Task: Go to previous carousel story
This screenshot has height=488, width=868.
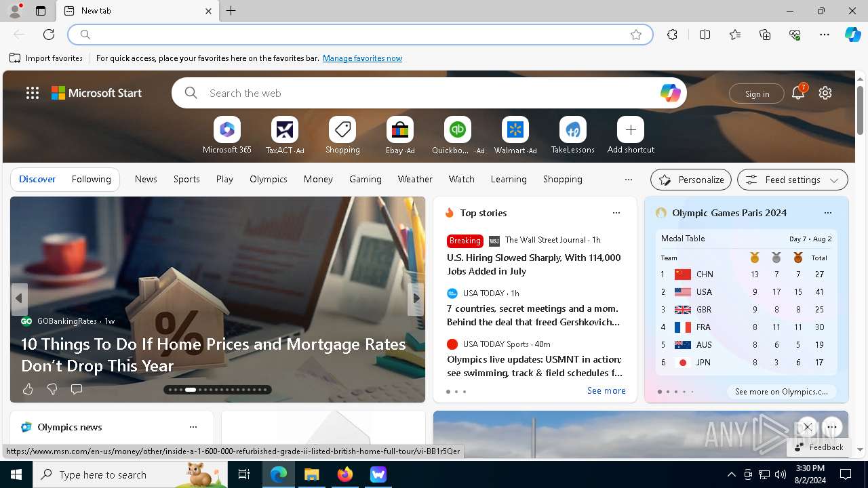Action: pyautogui.click(x=19, y=298)
